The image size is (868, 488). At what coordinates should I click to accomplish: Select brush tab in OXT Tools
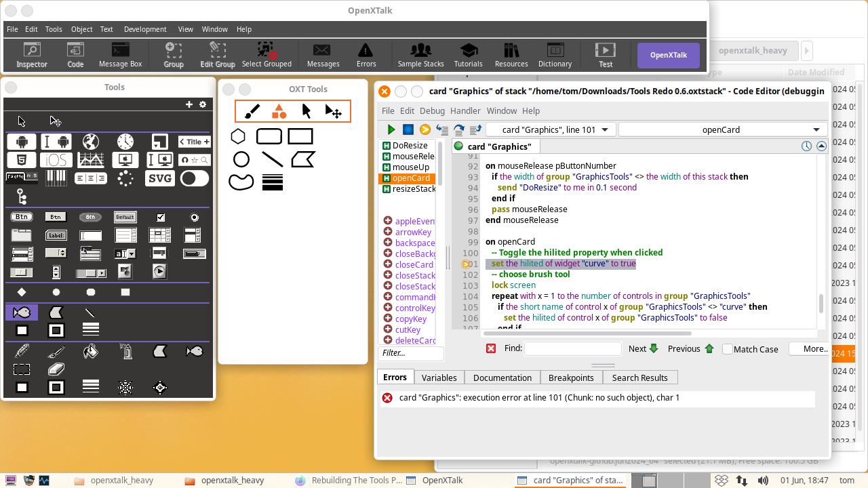(252, 111)
